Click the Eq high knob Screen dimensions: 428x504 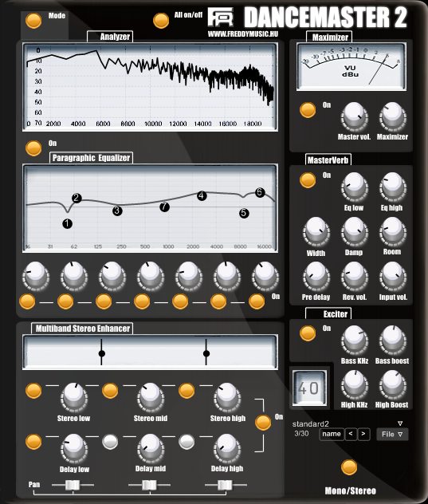pos(392,187)
